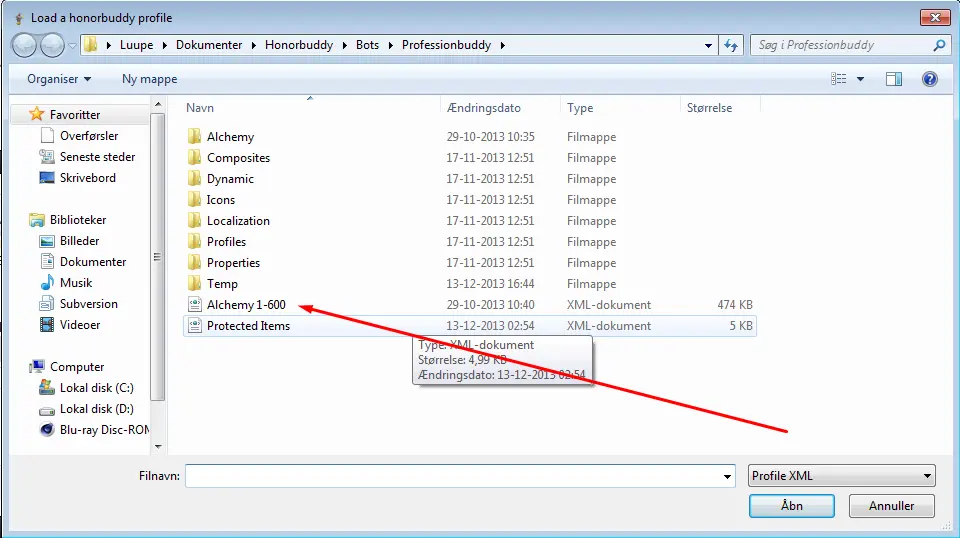Click the Forward navigation arrow button

52,45
